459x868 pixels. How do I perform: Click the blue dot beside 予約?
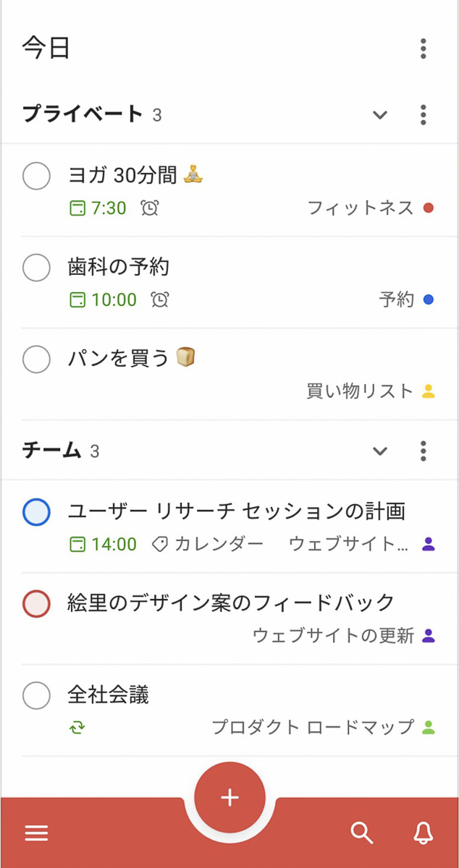coord(428,299)
